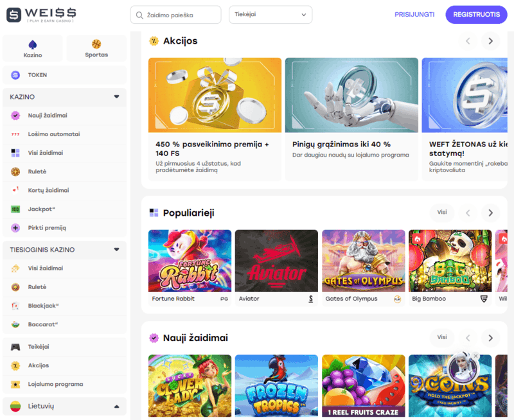Click the TOKEN coin icon
Screen dimensions: 514x420
(15, 75)
